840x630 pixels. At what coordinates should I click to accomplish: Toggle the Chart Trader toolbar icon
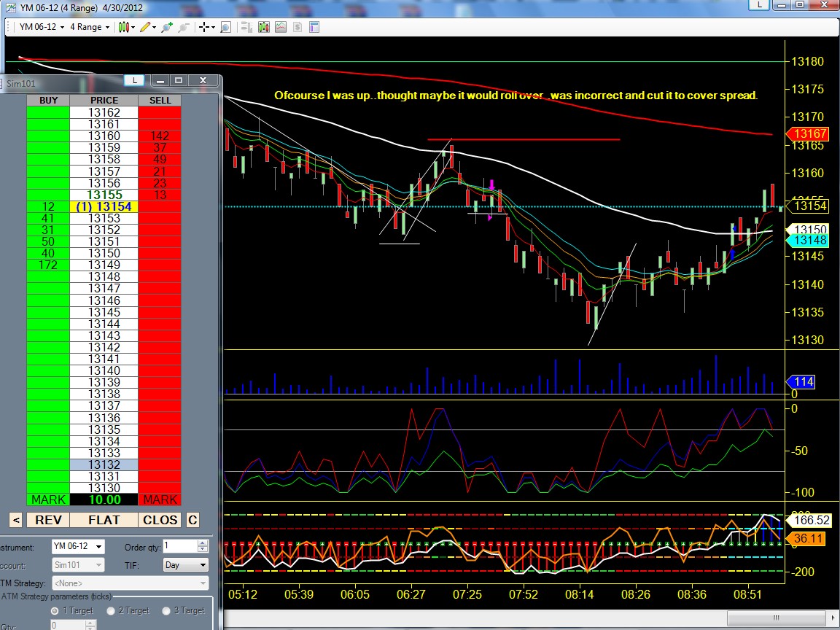pyautogui.click(x=246, y=27)
